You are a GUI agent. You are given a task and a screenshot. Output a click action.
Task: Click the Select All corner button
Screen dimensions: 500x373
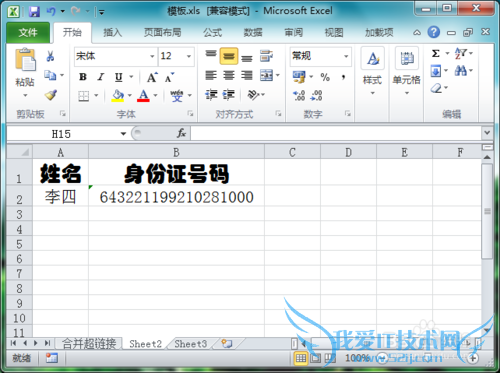click(20, 152)
